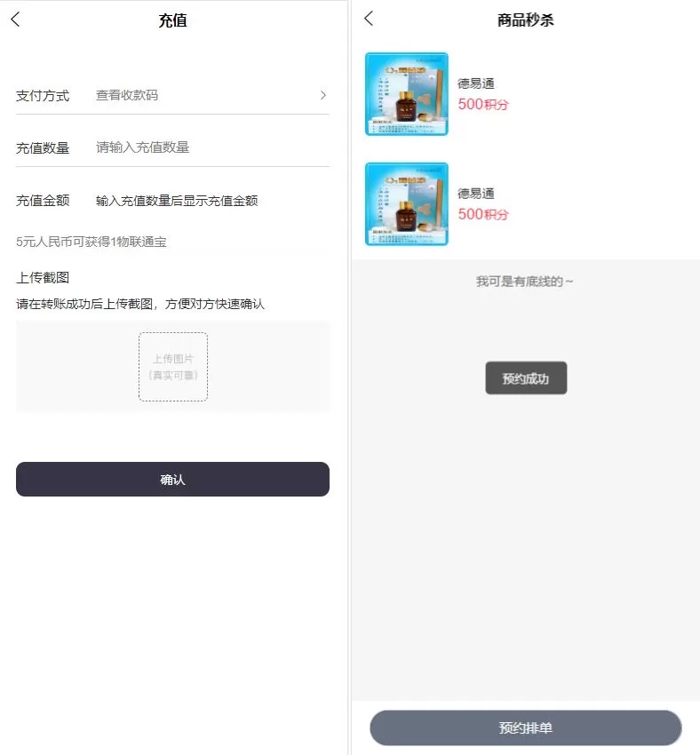Click the first 500积分 price label
The height and width of the screenshot is (755, 700).
click(483, 104)
